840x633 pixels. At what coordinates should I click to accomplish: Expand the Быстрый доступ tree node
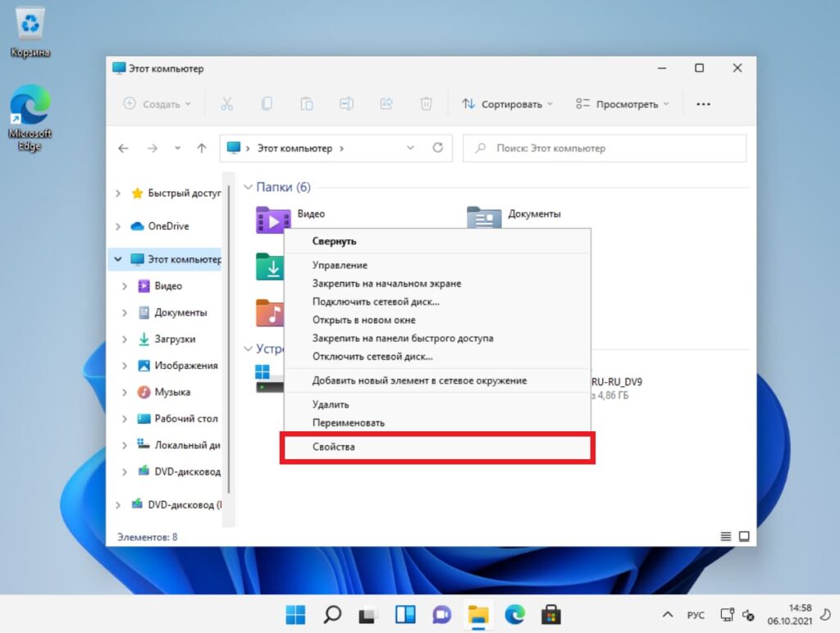(119, 194)
